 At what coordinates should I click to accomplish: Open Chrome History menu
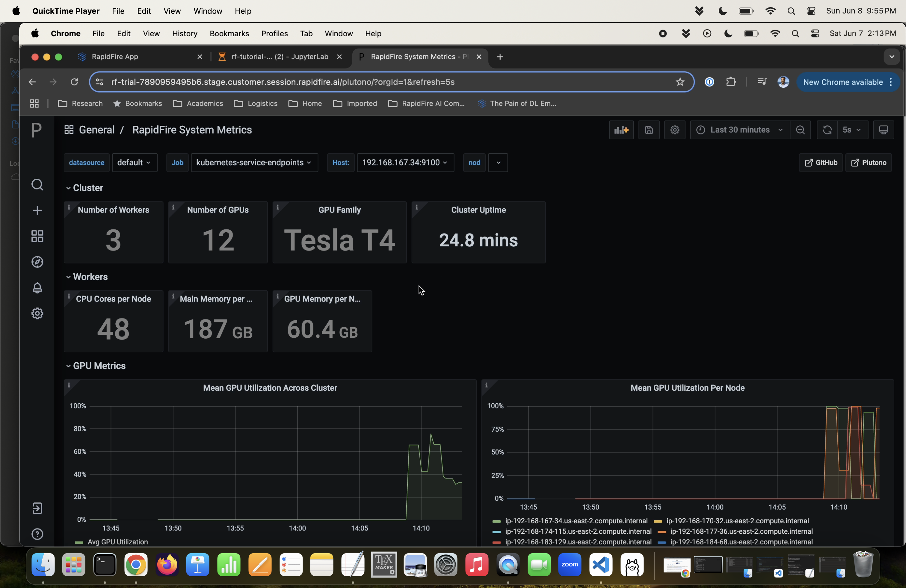click(185, 34)
